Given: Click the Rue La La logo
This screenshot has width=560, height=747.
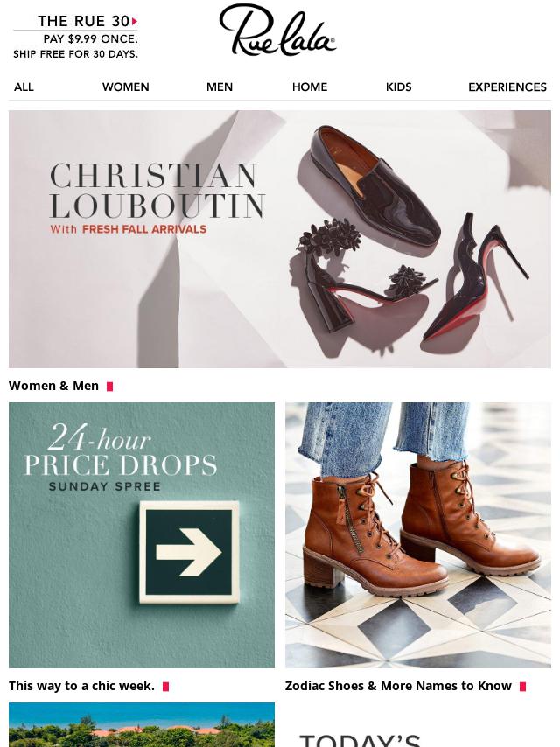Looking at the screenshot, I should point(277,30).
